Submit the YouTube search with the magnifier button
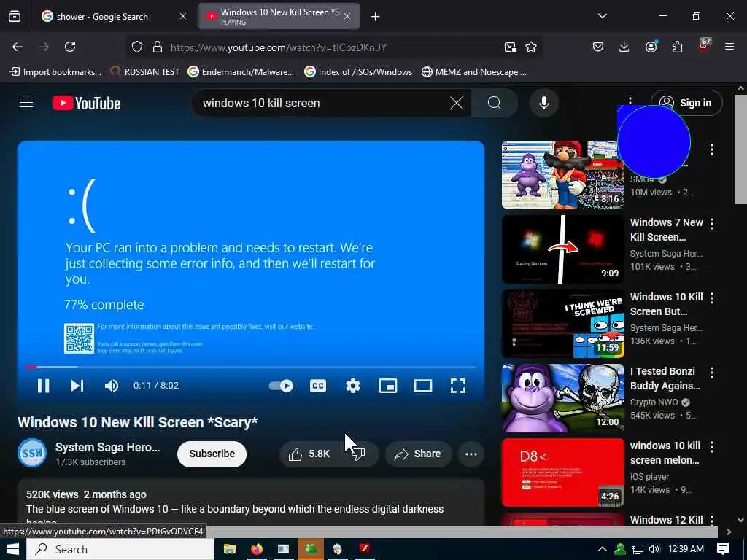This screenshot has width=747, height=560. [495, 103]
